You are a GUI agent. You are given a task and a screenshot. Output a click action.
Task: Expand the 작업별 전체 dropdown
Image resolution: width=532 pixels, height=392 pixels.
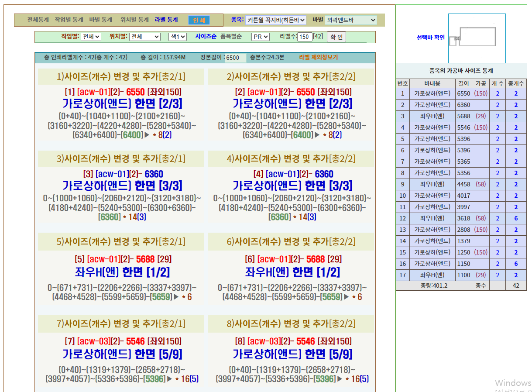pos(91,37)
